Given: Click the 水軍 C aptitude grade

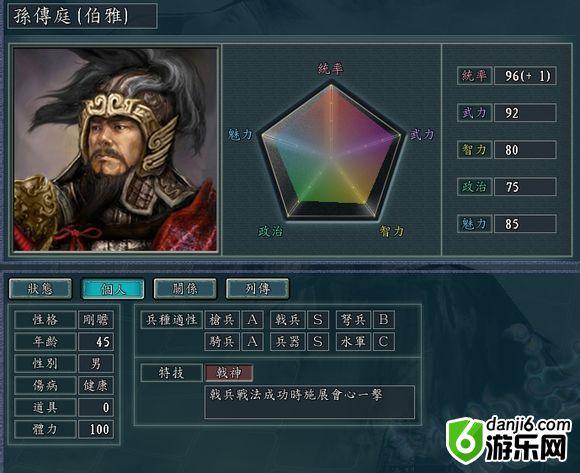Looking at the screenshot, I should point(384,342).
